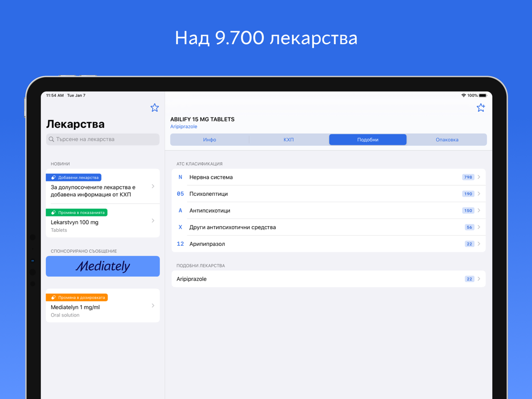Click Промяна в дозировката orange tag
Viewport: 532px width, 399px height.
click(77, 297)
